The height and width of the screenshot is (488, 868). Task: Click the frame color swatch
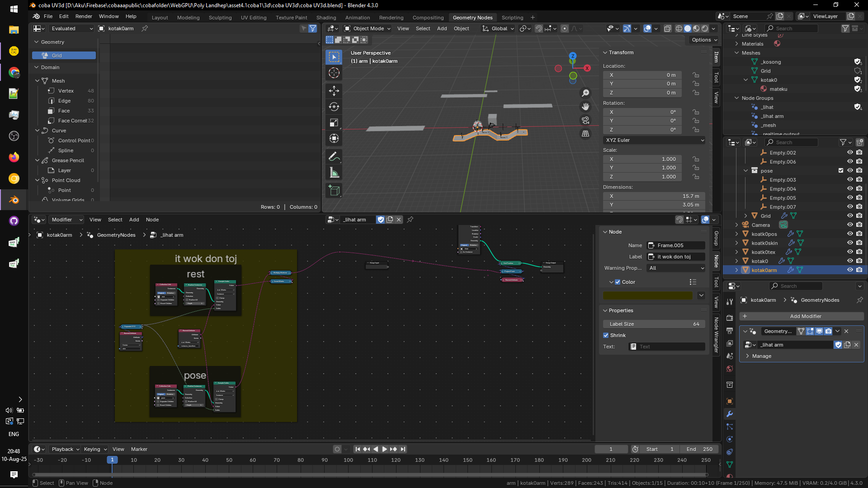(647, 296)
